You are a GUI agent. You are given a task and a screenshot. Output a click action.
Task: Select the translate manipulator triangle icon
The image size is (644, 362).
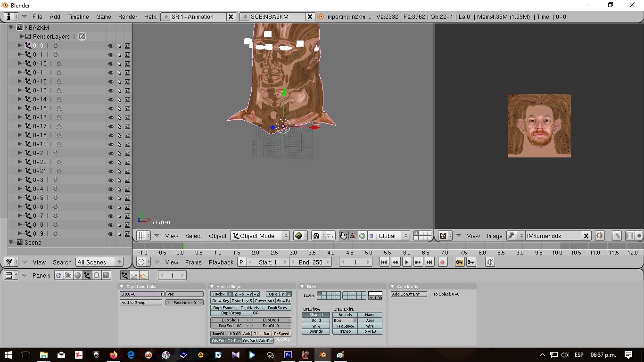(x=352, y=236)
